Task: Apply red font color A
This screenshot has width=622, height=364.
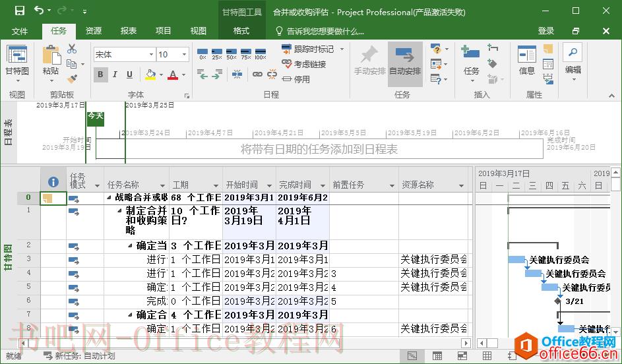Action: 173,74
